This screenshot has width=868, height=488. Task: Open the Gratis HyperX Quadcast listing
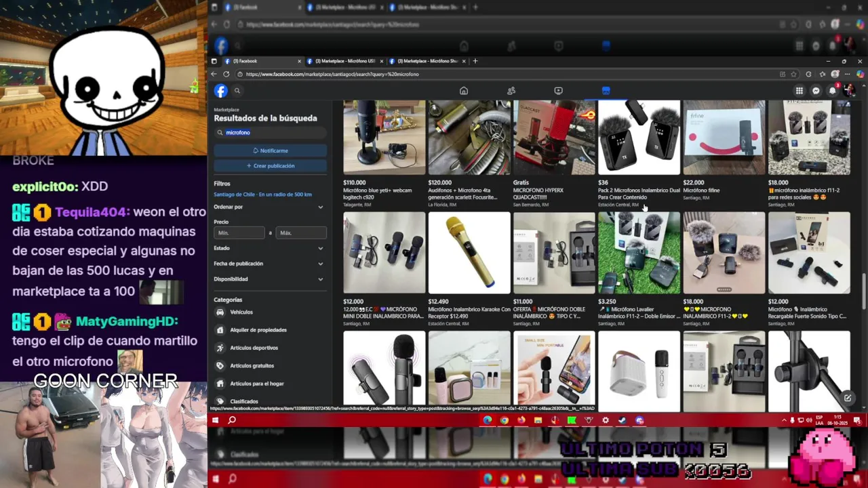[x=554, y=154]
